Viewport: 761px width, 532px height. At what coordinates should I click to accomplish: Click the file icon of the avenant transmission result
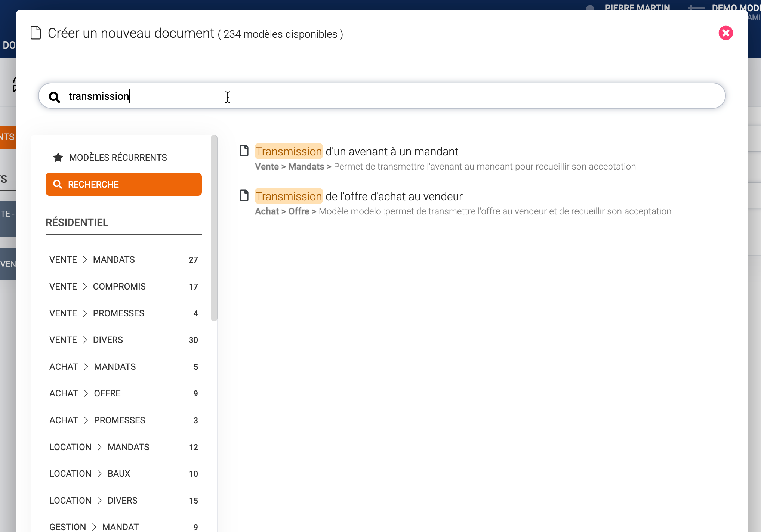click(244, 151)
